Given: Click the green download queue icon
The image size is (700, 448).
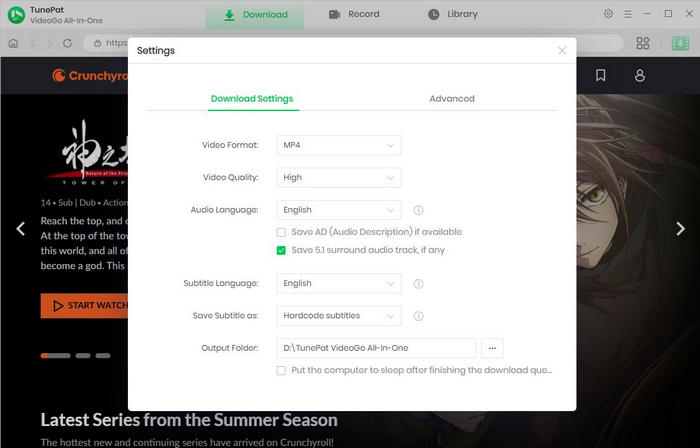Looking at the screenshot, I should [x=680, y=43].
